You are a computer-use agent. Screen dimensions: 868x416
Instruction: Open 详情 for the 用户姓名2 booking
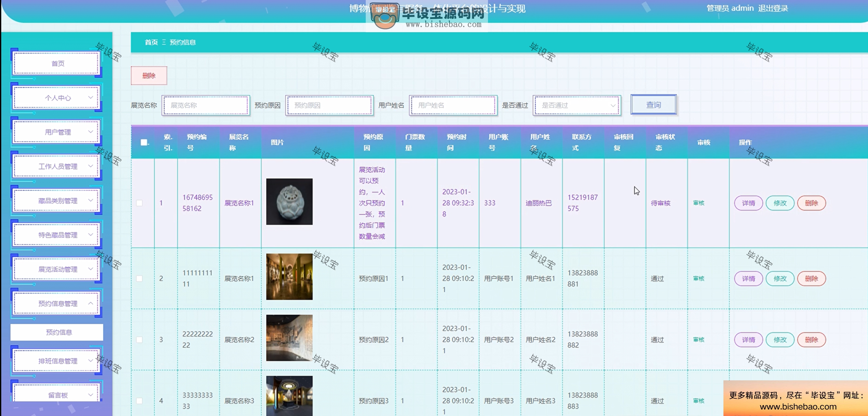click(x=748, y=340)
